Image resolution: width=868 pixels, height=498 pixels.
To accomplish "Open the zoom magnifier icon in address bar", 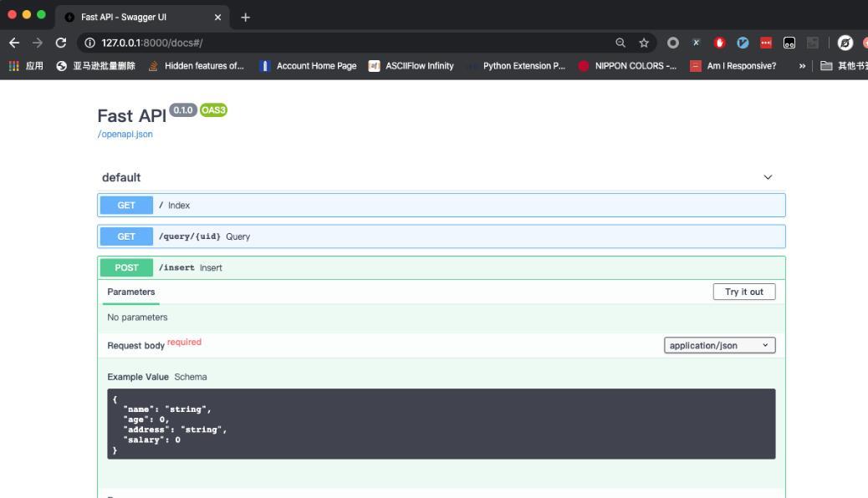I will click(x=620, y=43).
